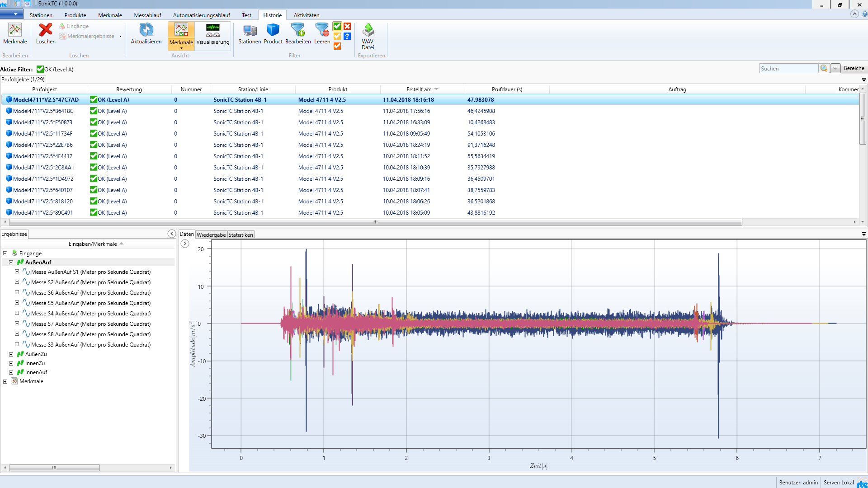Click the Stationen filter icon
The image size is (868, 488).
point(250,30)
